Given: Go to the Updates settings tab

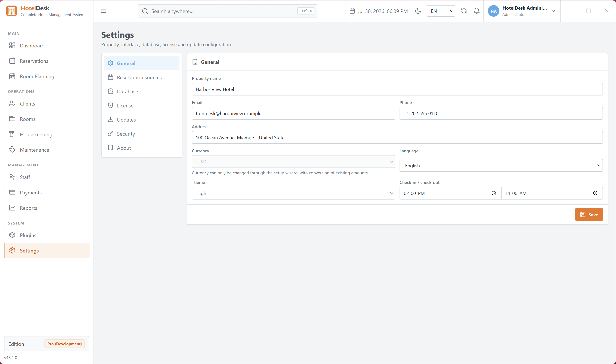Looking at the screenshot, I should point(142,120).
